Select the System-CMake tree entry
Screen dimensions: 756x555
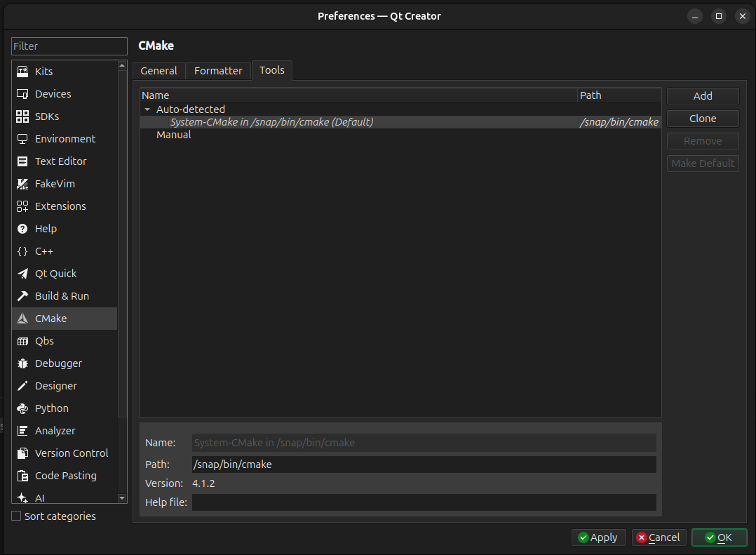click(271, 122)
